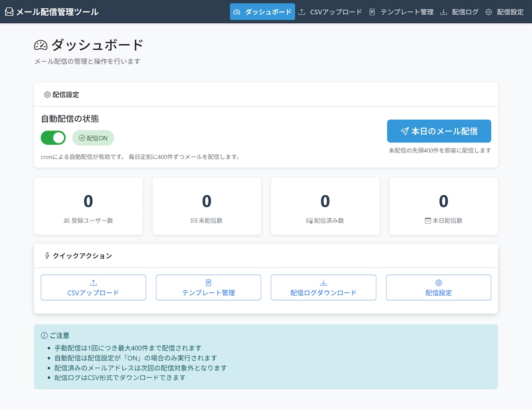The image size is (532, 410).
Task: Click the download icon beside 配信ログ in navbar
Action: 444,12
